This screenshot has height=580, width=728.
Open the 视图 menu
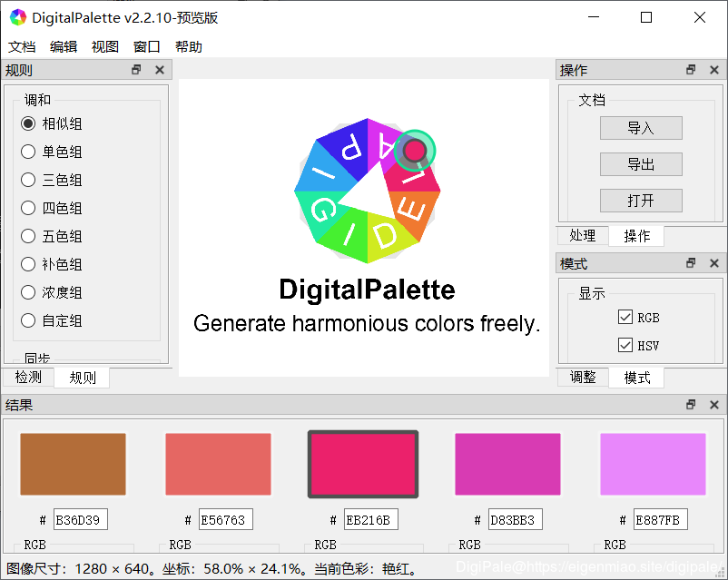104,47
